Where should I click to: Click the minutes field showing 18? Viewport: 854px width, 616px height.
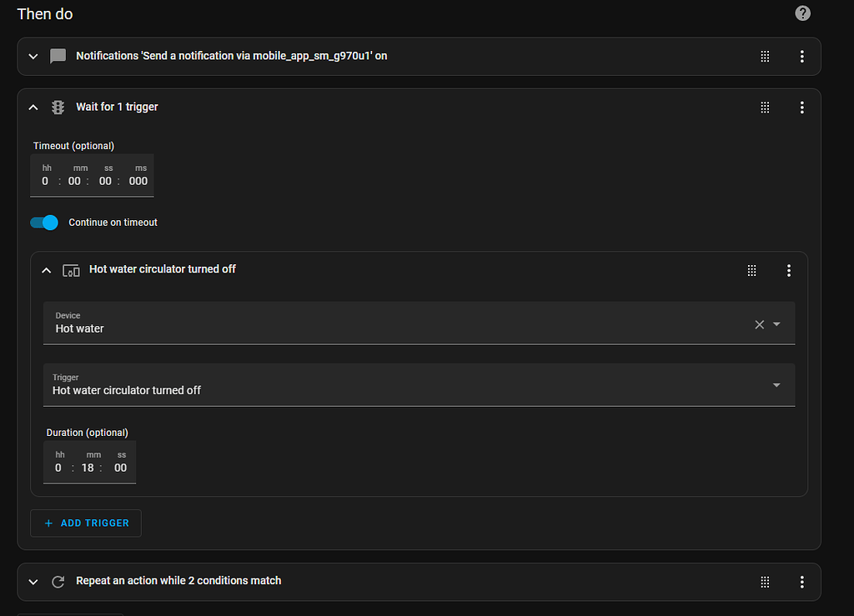(x=88, y=468)
